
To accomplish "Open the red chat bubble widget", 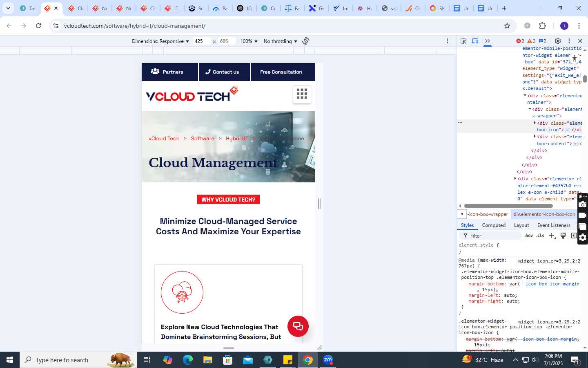I will click(298, 326).
